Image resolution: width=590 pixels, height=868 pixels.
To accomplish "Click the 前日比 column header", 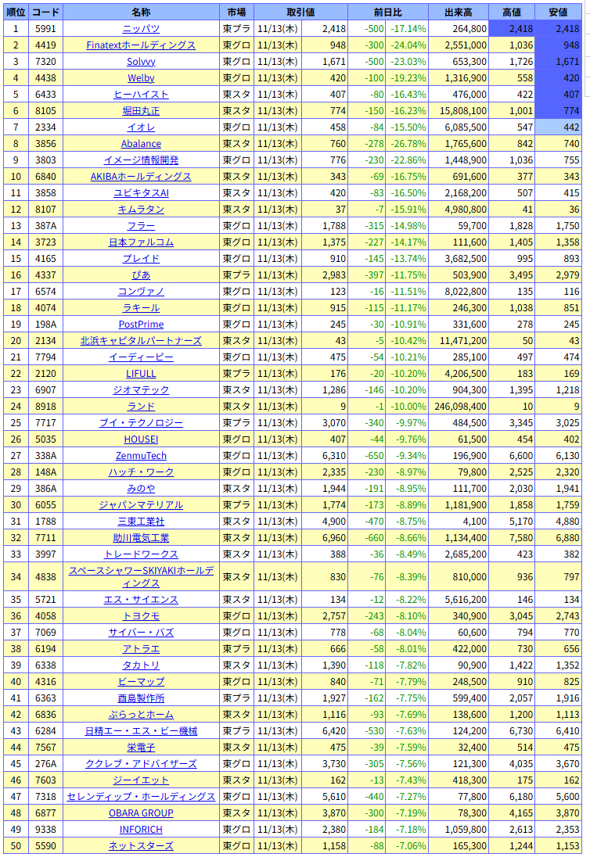I will (x=387, y=13).
